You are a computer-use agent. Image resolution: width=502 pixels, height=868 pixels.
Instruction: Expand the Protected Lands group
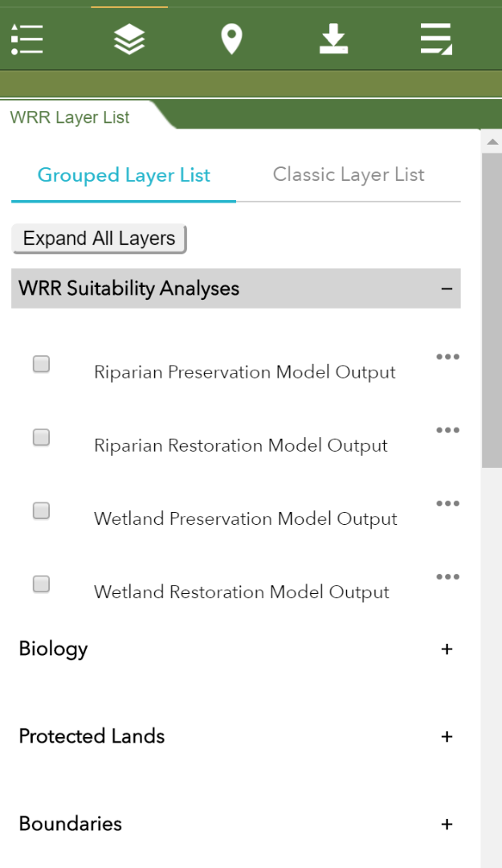pyautogui.click(x=447, y=736)
